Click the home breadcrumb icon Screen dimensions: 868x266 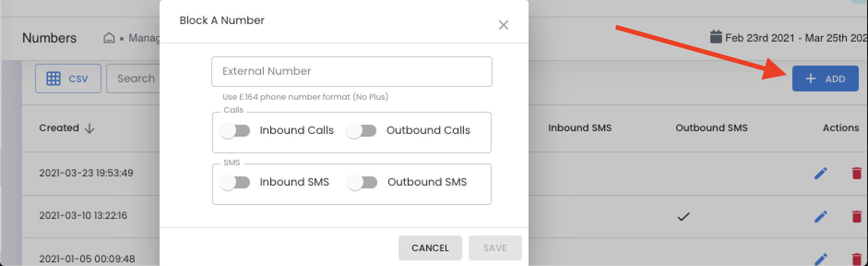click(109, 38)
